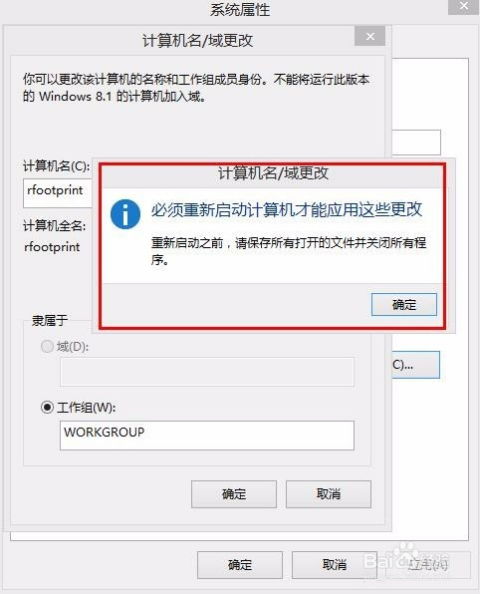Close the 计算机名/域更改 dialog with its X
The height and width of the screenshot is (594, 480).
370,36
